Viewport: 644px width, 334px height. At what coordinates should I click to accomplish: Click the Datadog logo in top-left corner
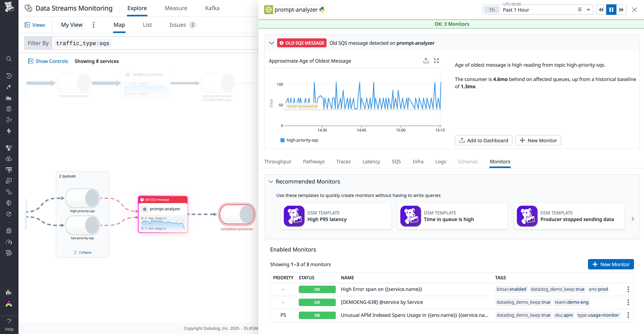pos(9,7)
